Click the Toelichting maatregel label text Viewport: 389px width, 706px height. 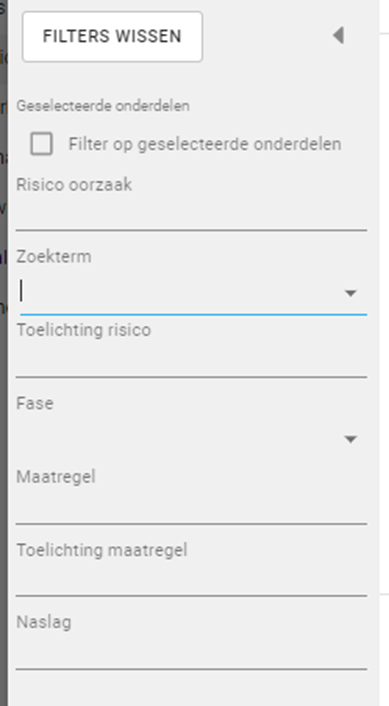coord(102,550)
